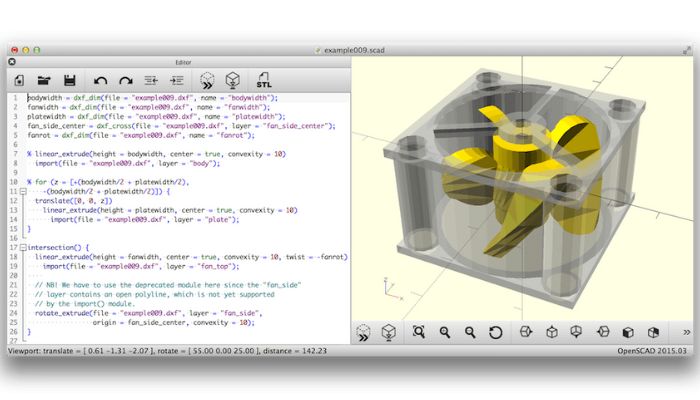
Task: Click the Preview button in the viewer toolbar
Action: 365,332
